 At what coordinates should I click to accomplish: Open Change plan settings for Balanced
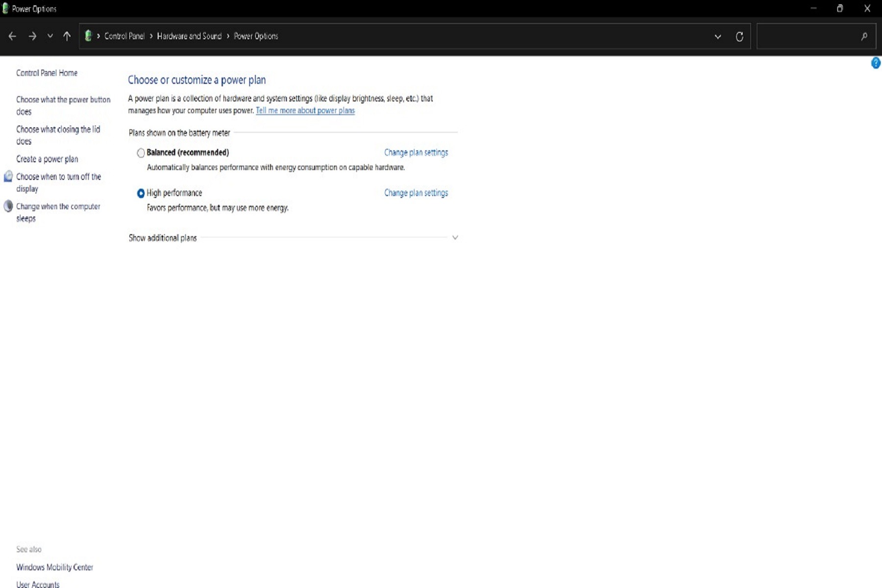[x=416, y=152]
